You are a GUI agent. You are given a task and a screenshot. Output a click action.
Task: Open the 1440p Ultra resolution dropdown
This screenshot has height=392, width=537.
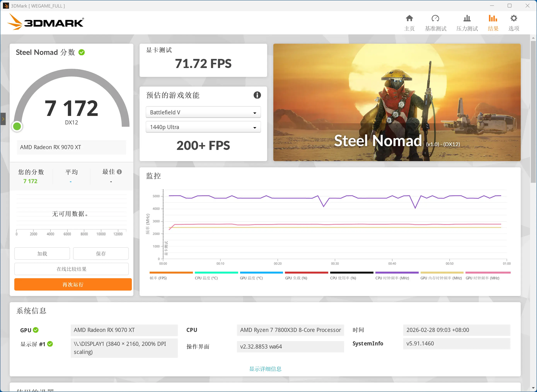[x=203, y=127]
